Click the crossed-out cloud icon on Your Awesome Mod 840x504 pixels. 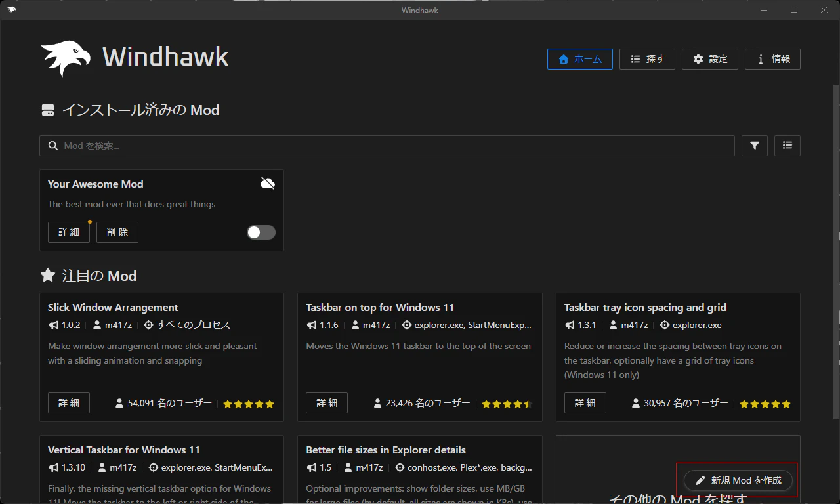[268, 183]
